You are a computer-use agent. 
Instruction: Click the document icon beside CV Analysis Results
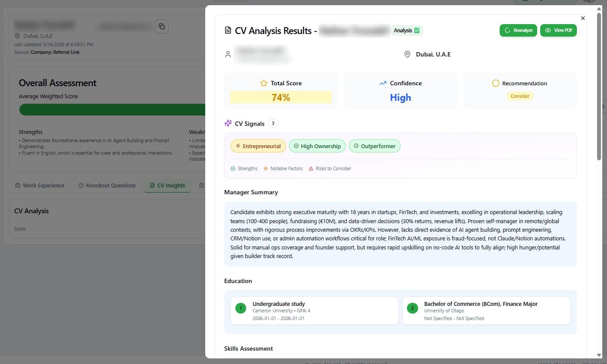tap(227, 30)
